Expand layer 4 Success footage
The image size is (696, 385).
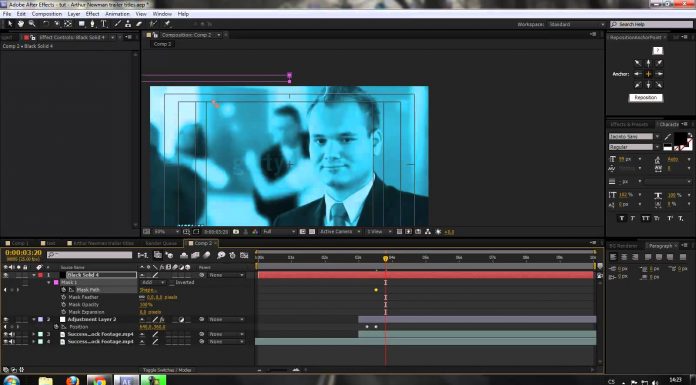[x=33, y=341]
